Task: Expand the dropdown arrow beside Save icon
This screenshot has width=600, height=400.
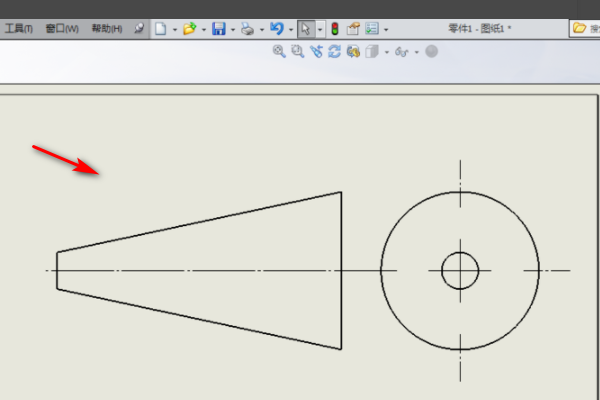Action: (233, 30)
